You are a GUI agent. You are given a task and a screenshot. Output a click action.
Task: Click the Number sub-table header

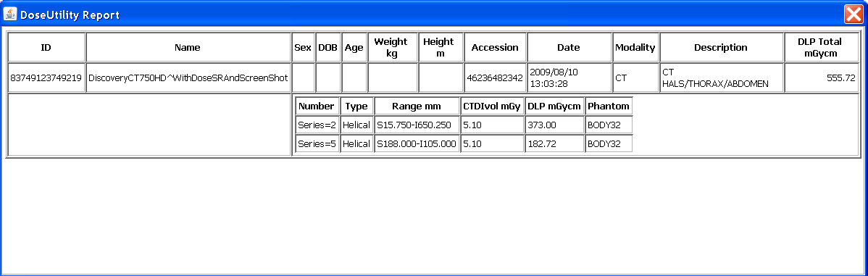(317, 106)
